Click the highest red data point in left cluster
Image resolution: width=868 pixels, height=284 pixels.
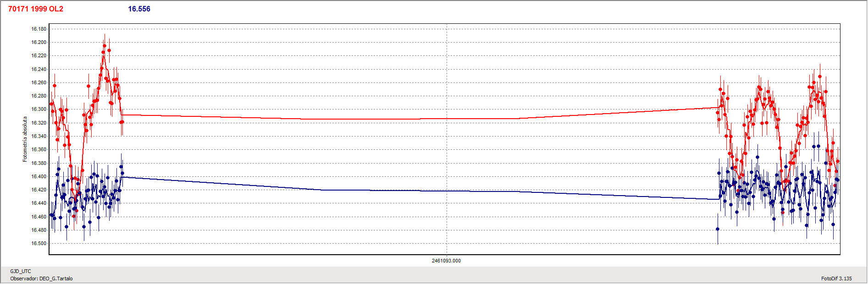pyautogui.click(x=105, y=46)
